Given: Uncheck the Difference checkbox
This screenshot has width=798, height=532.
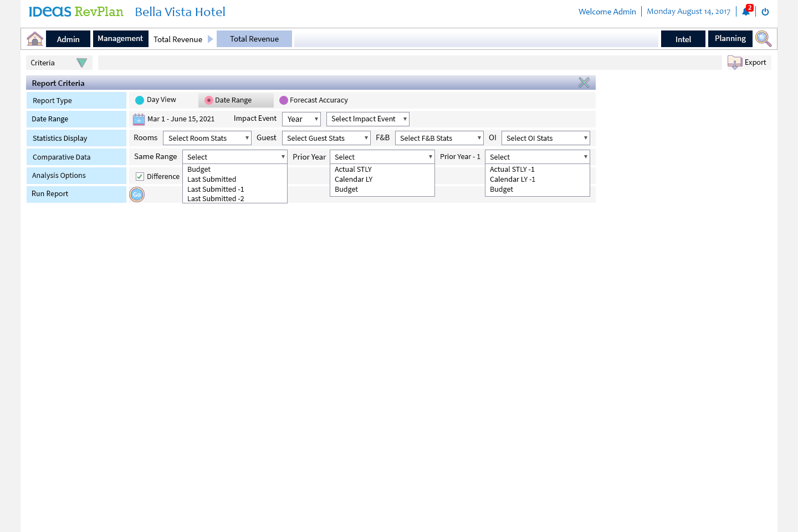Looking at the screenshot, I should [140, 177].
